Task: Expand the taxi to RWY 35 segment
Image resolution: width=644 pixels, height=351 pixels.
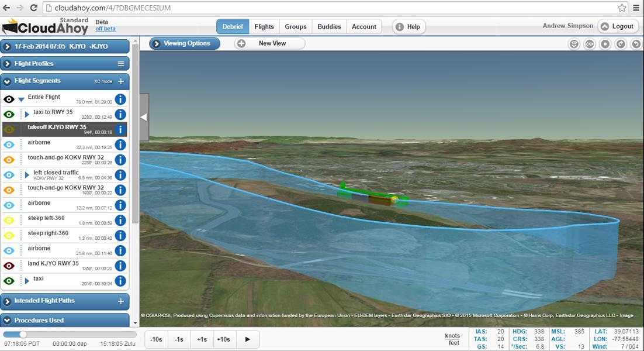Action: coord(27,115)
